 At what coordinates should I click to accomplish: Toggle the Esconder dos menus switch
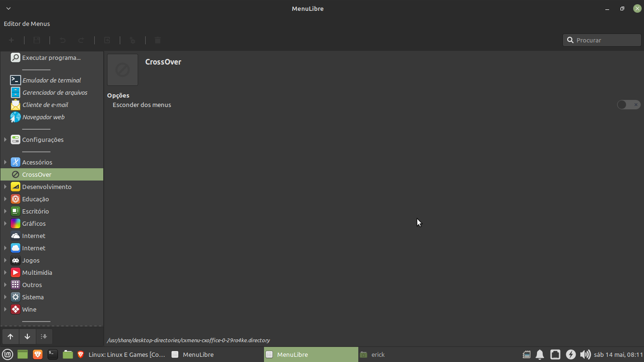click(x=628, y=105)
